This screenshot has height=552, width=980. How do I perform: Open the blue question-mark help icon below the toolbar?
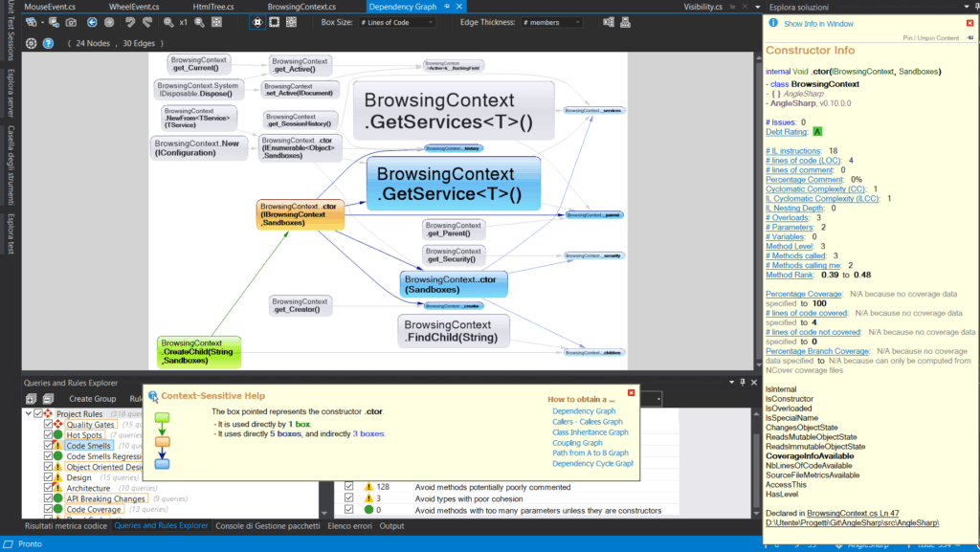click(48, 42)
